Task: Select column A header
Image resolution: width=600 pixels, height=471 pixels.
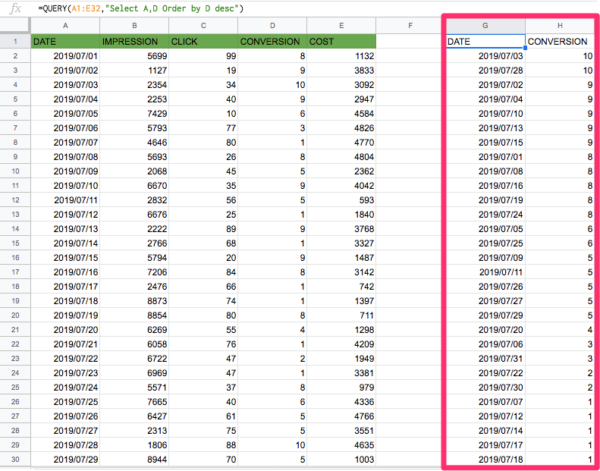Action: (x=65, y=26)
